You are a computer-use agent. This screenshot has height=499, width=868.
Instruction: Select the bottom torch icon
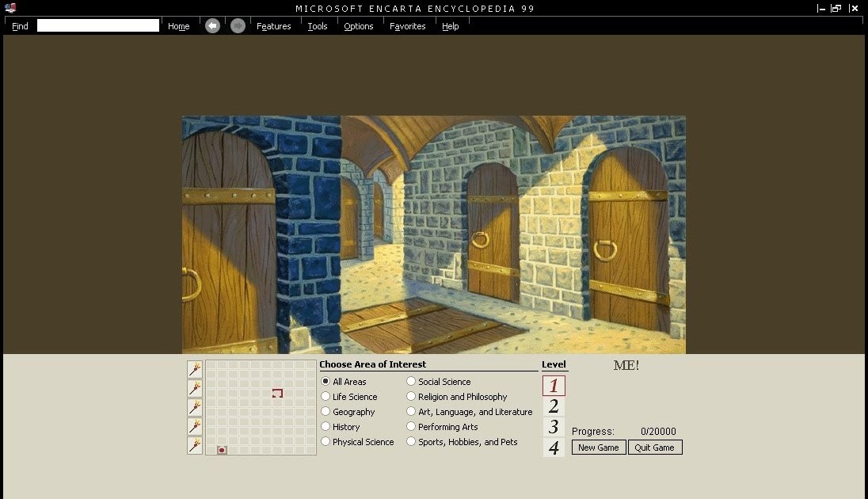coord(195,445)
